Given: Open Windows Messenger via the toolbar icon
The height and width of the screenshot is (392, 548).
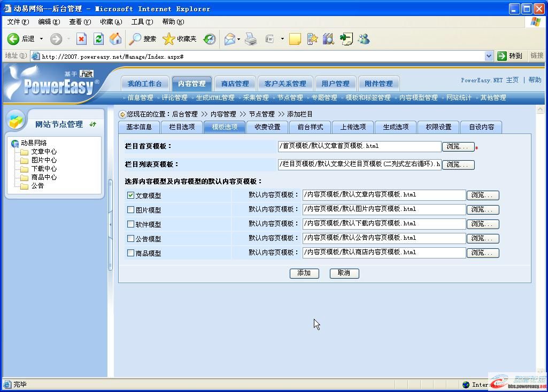Looking at the screenshot, I should pyautogui.click(x=366, y=39).
